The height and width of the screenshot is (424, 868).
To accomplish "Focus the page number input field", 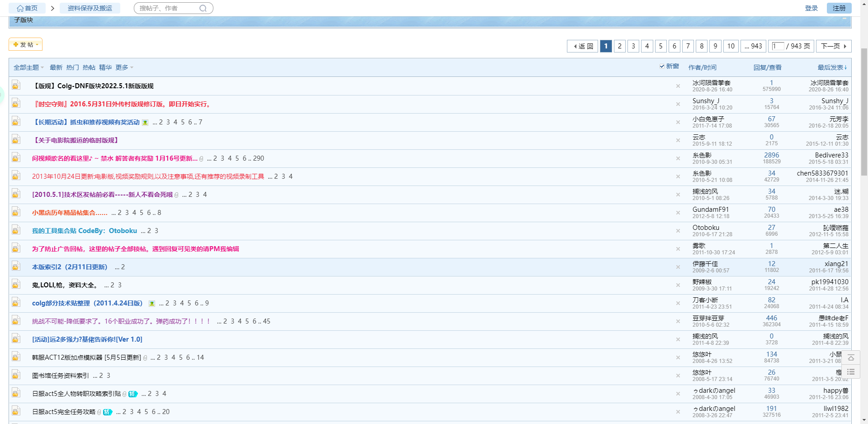I will [x=778, y=46].
